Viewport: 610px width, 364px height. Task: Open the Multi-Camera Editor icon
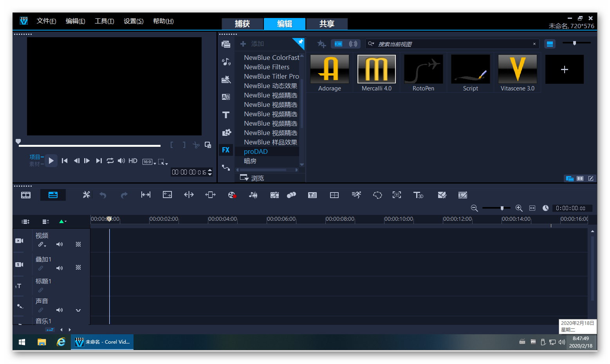click(334, 195)
